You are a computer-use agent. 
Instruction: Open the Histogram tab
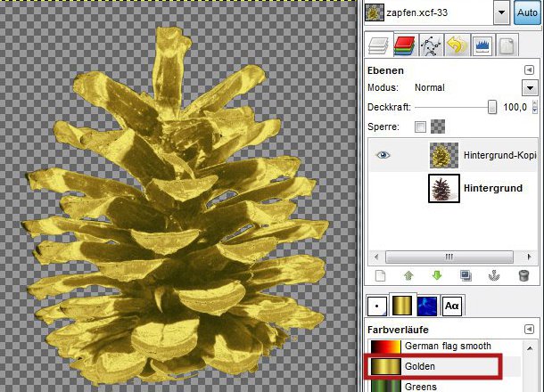pos(482,45)
